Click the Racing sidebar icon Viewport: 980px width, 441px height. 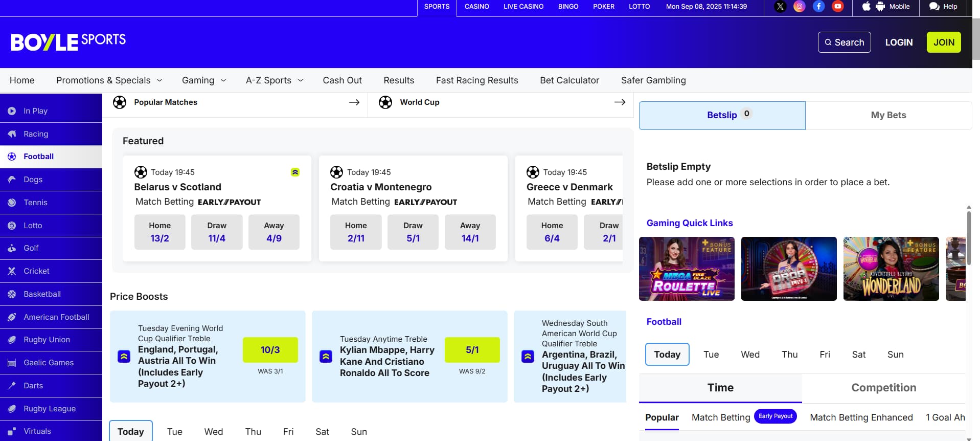click(12, 134)
